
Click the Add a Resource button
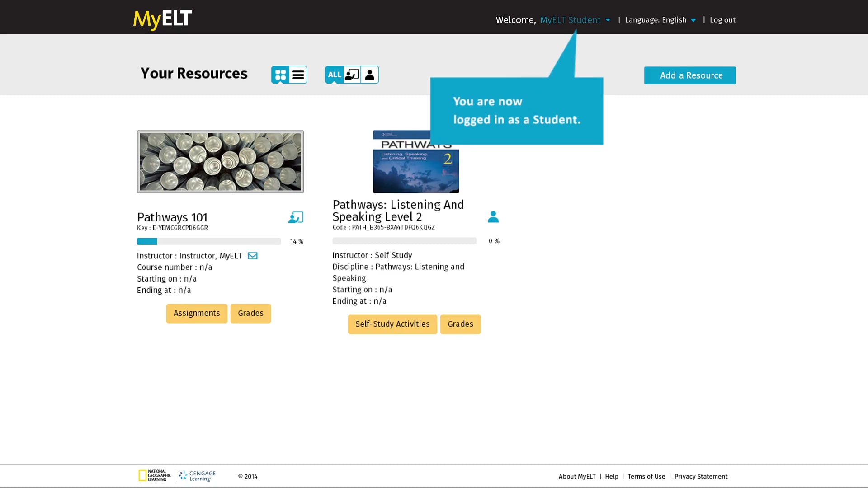pos(690,75)
